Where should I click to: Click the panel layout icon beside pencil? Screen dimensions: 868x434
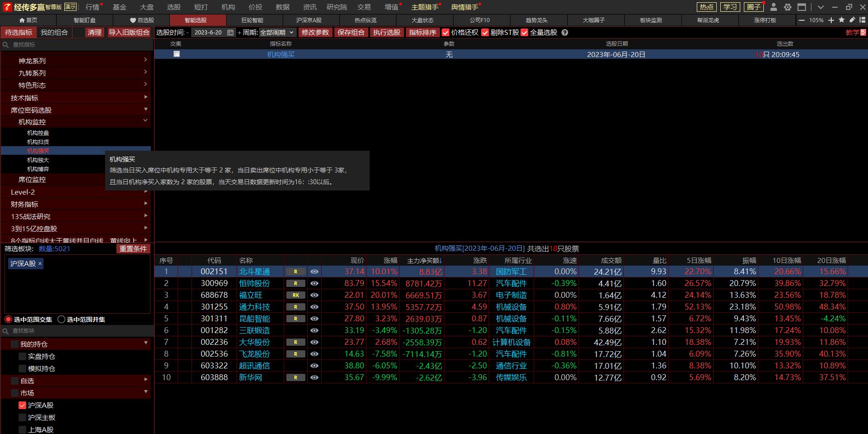click(863, 20)
